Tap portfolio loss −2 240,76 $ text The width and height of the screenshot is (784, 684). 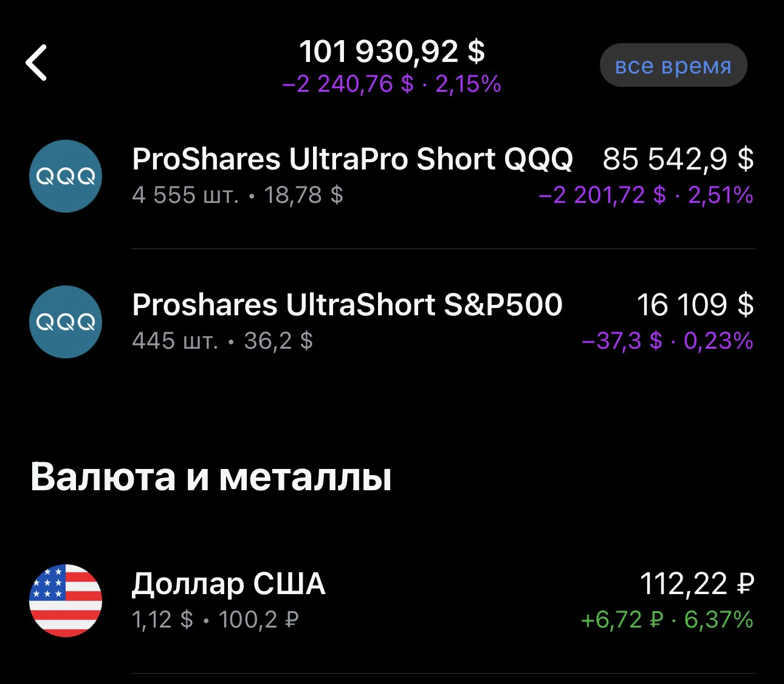pos(348,84)
